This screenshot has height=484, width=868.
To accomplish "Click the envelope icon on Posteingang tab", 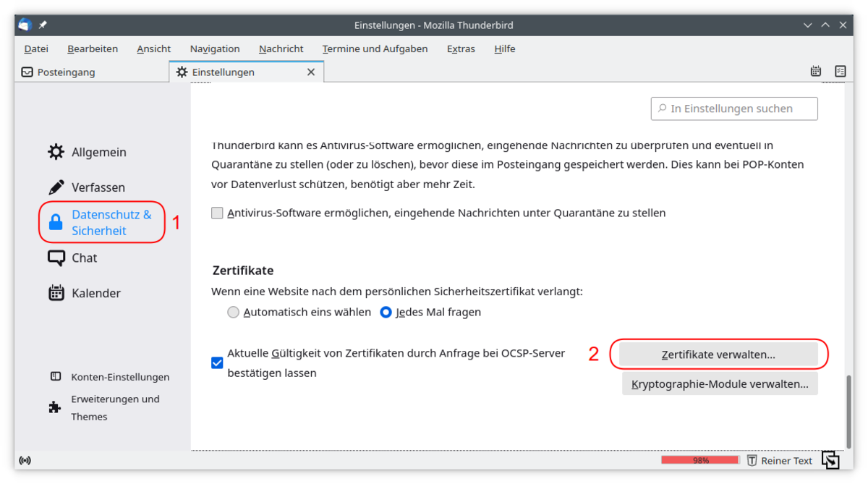I will [x=27, y=72].
